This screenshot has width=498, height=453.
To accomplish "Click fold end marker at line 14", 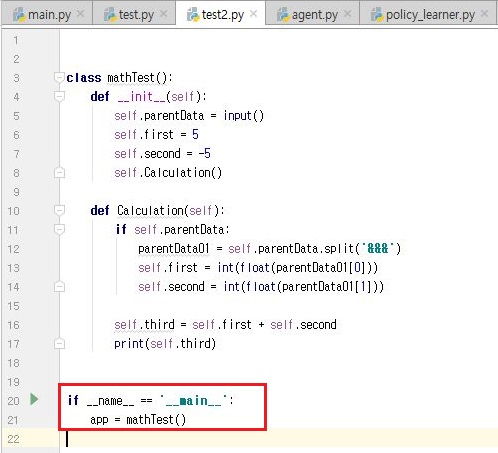I will 59,287.
